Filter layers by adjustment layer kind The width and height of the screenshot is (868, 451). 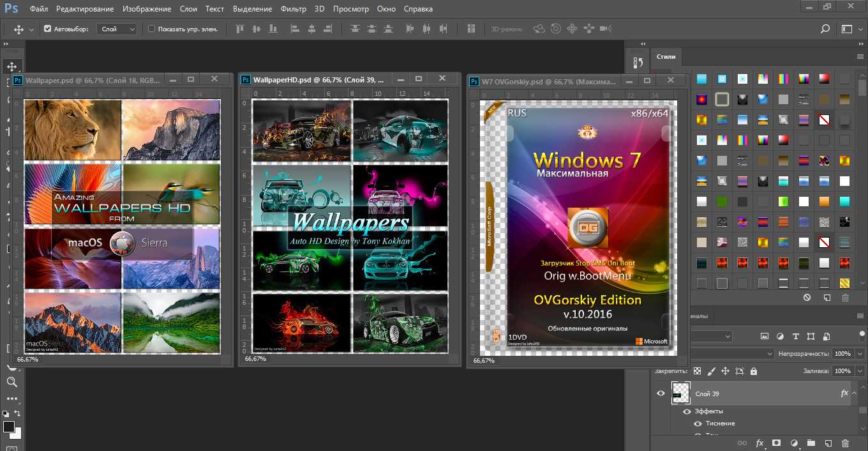780,336
